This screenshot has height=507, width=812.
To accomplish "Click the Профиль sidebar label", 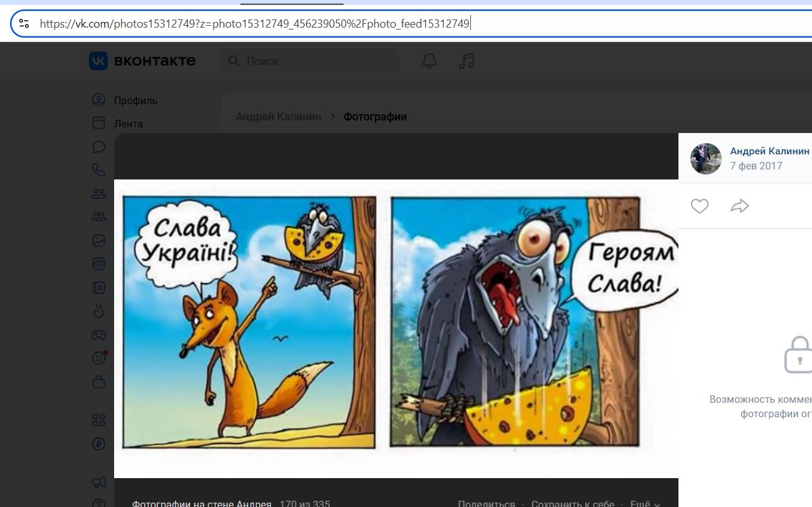I will point(135,100).
